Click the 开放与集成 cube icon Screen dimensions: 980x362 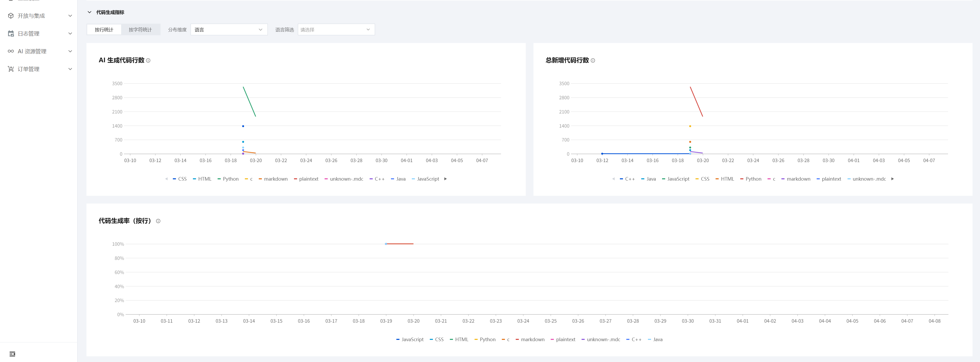pyautogui.click(x=11, y=16)
